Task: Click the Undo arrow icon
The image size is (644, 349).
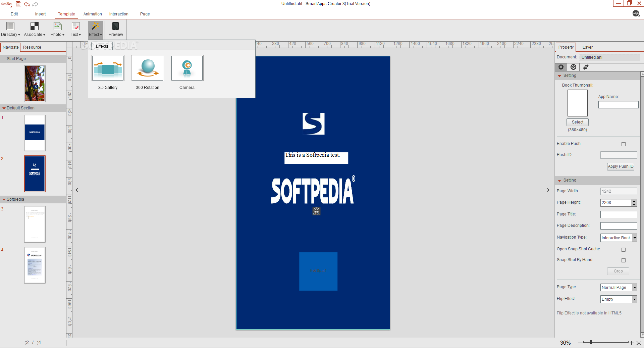Action: [x=27, y=4]
